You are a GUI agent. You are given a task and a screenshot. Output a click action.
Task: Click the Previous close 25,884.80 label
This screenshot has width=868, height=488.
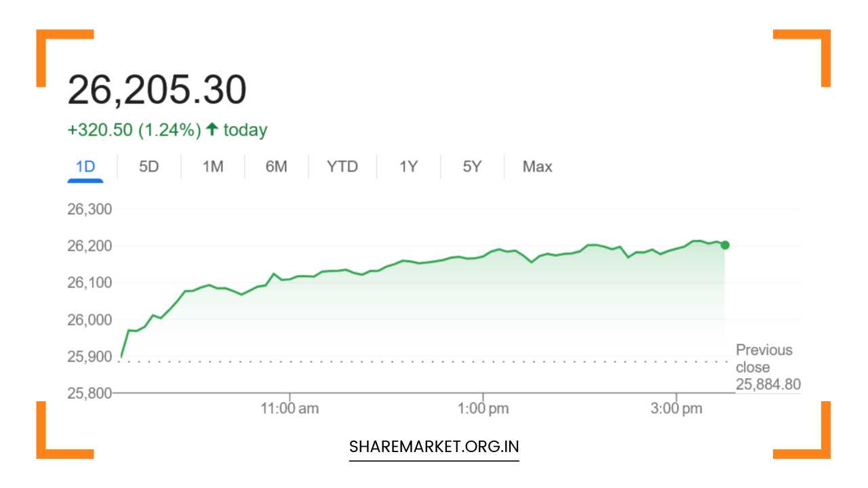pos(768,367)
